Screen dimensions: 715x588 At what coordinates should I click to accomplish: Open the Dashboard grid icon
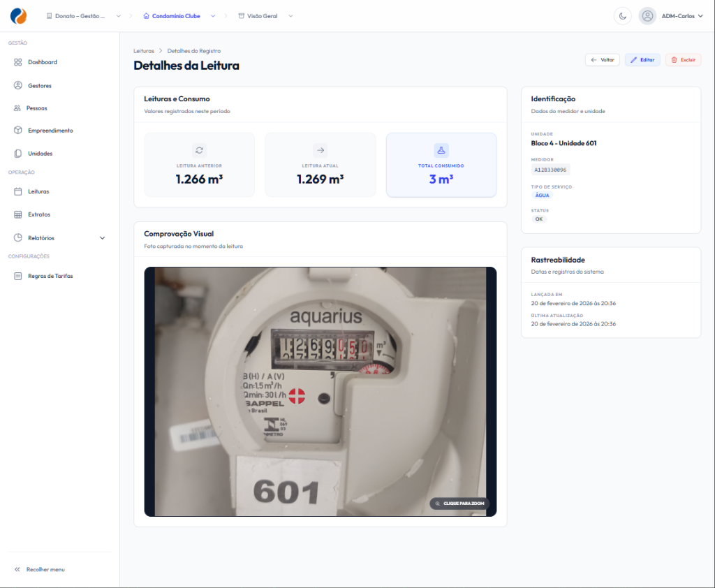point(17,62)
